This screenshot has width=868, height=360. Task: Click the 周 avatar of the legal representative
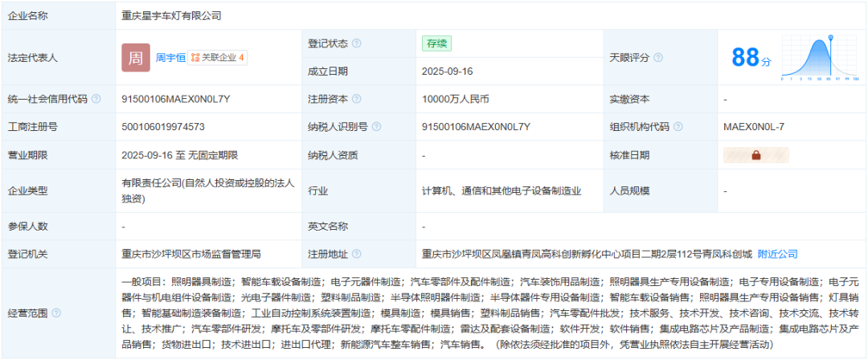pos(136,58)
